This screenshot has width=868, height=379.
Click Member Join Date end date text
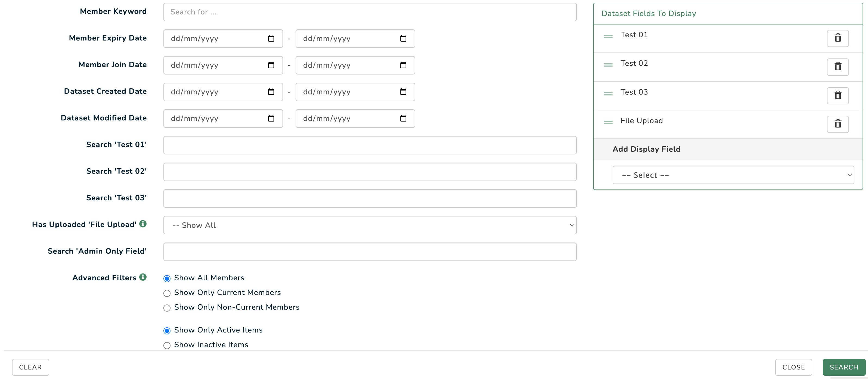[327, 65]
